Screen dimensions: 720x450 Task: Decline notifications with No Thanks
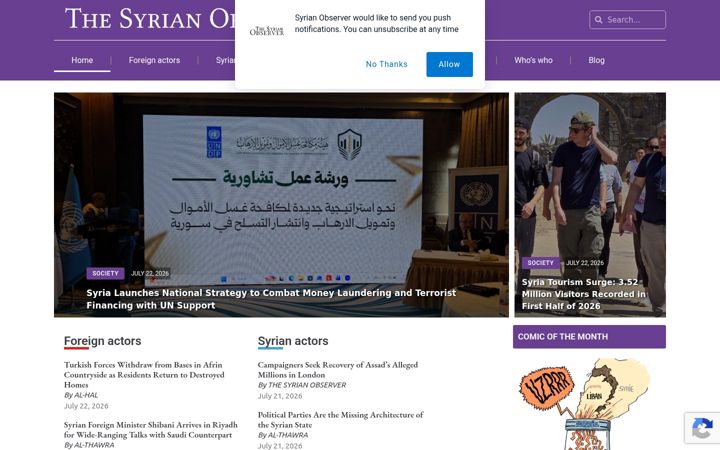tap(386, 64)
